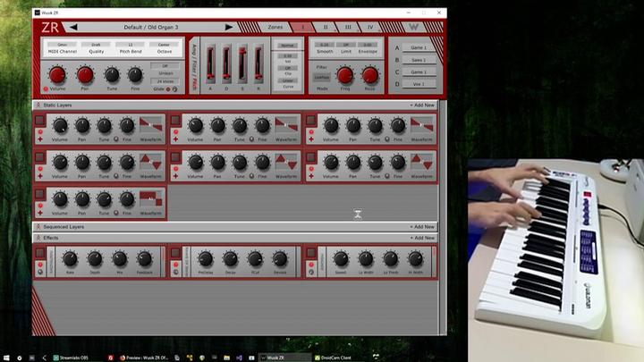Select zone tab IV

coord(370,27)
